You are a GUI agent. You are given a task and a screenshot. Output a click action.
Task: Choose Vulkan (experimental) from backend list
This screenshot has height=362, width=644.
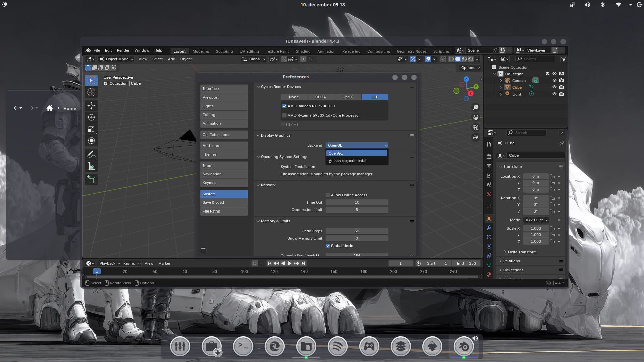[348, 161]
